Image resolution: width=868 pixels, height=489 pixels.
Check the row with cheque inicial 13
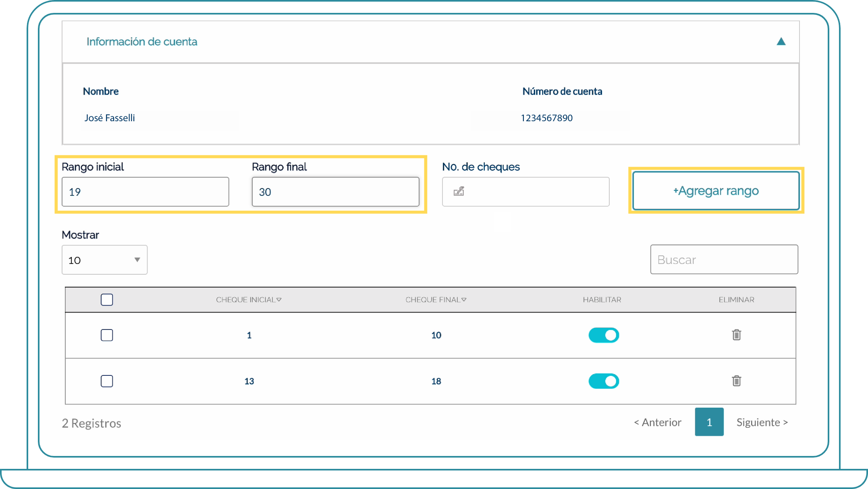coord(107,381)
